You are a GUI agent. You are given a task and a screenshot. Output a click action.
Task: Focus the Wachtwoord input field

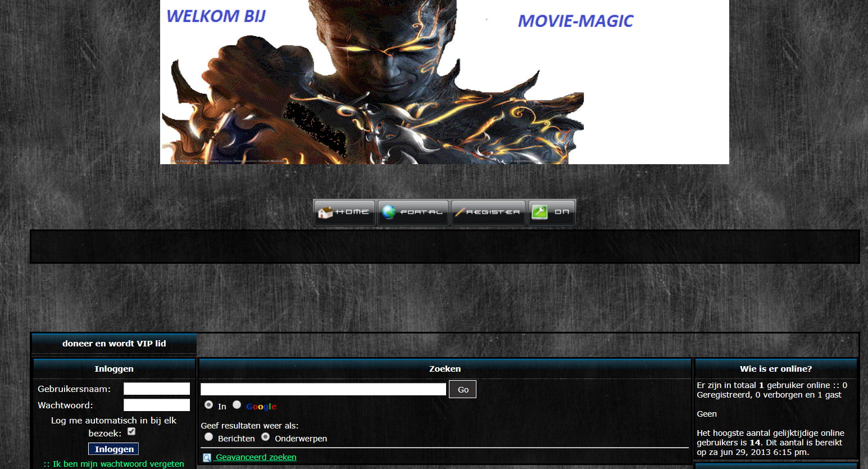(x=157, y=405)
